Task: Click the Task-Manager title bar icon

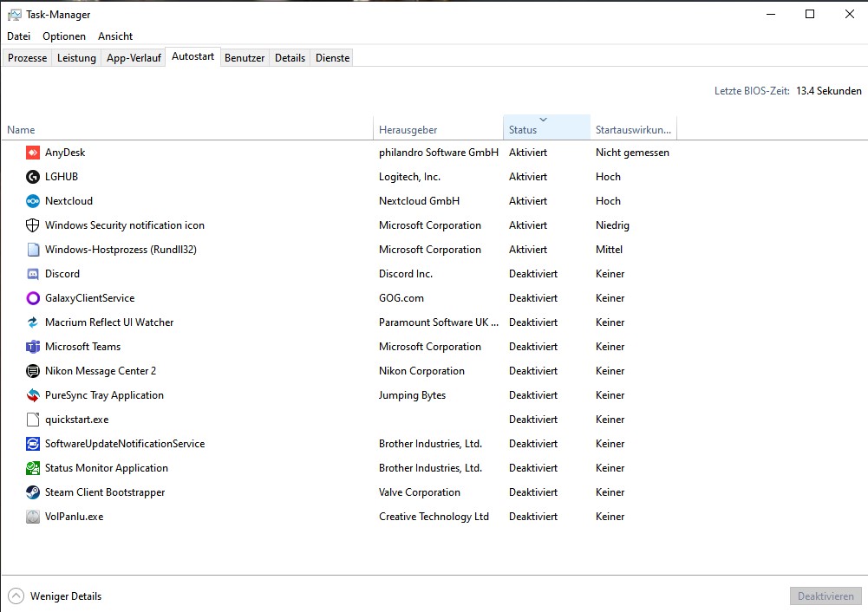Action: (x=15, y=15)
